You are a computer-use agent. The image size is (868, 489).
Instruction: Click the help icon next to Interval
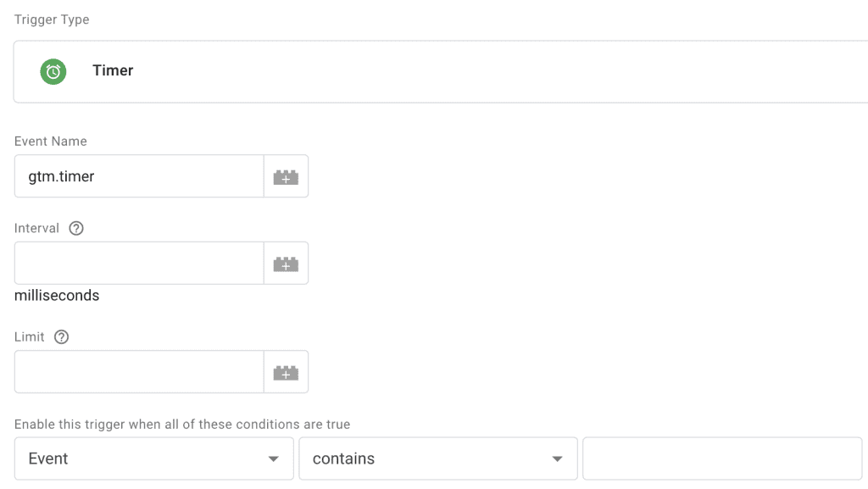[75, 227]
